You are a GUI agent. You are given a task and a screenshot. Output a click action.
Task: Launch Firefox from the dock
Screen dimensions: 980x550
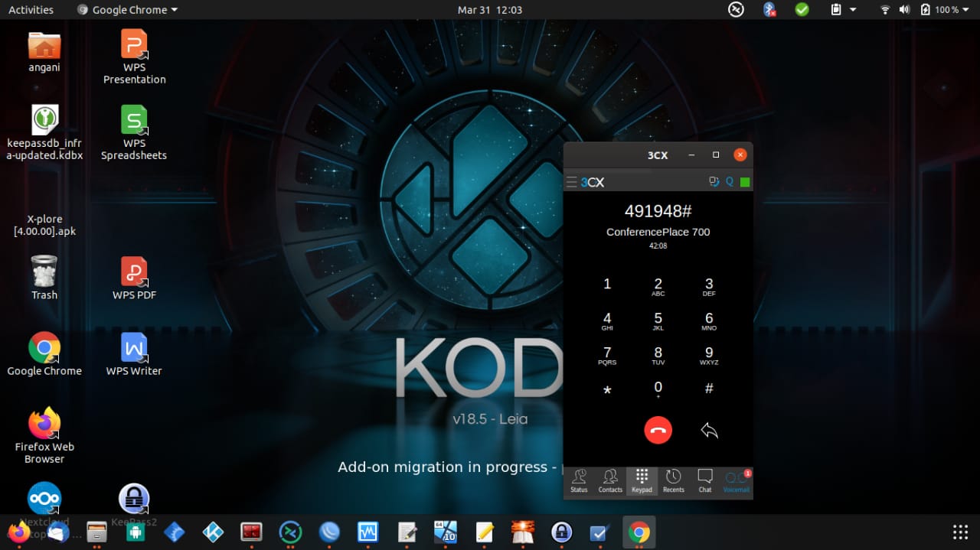[x=19, y=532]
